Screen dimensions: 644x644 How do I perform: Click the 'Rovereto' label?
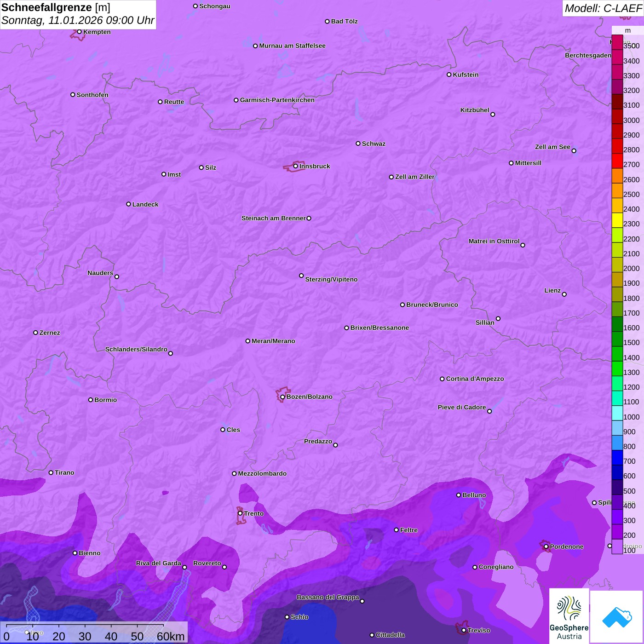[x=207, y=563]
